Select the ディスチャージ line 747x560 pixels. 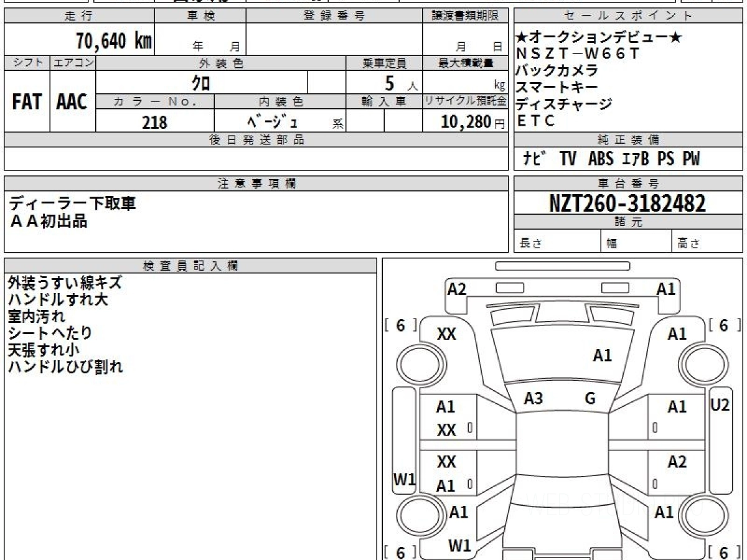565,104
